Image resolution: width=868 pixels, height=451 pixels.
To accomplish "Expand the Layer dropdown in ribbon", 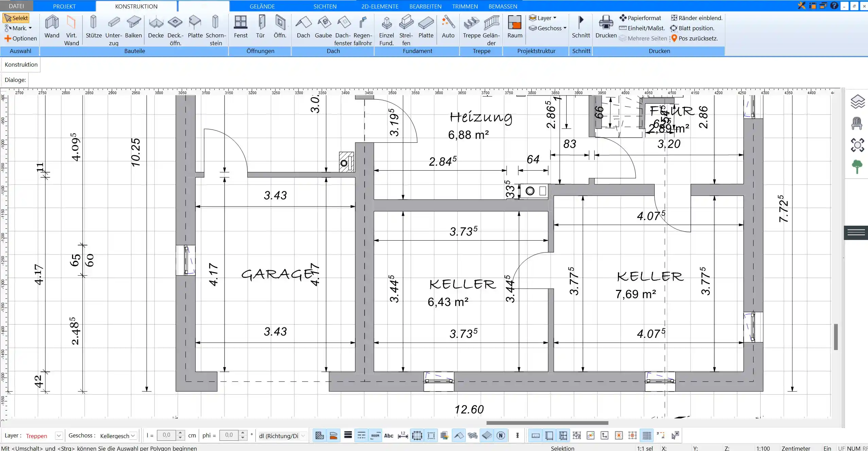I will pyautogui.click(x=543, y=18).
